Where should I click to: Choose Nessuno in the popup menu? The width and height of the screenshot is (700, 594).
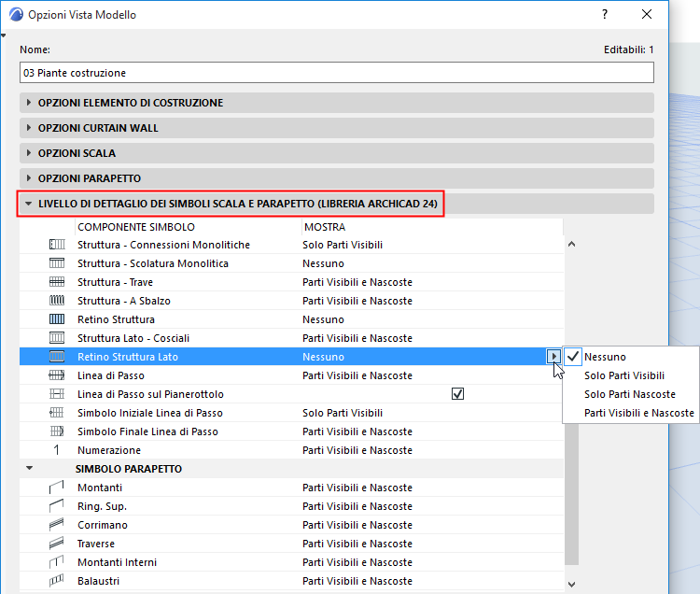click(x=630, y=357)
